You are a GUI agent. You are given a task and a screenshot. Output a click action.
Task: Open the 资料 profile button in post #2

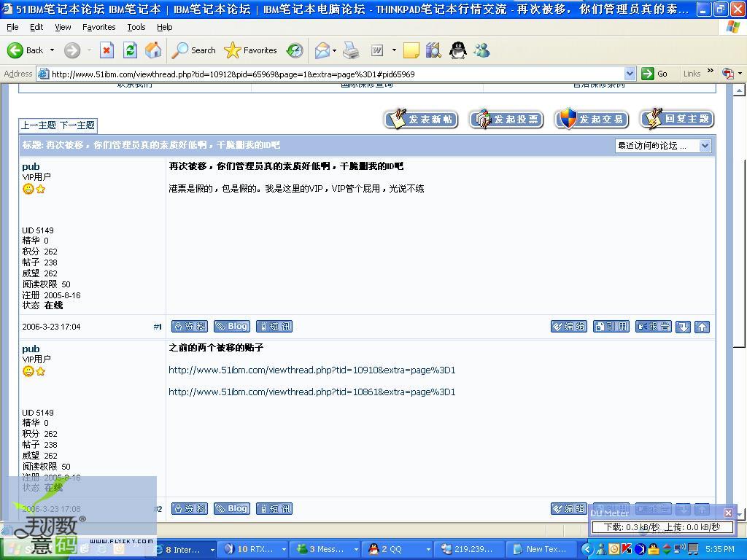190,508
